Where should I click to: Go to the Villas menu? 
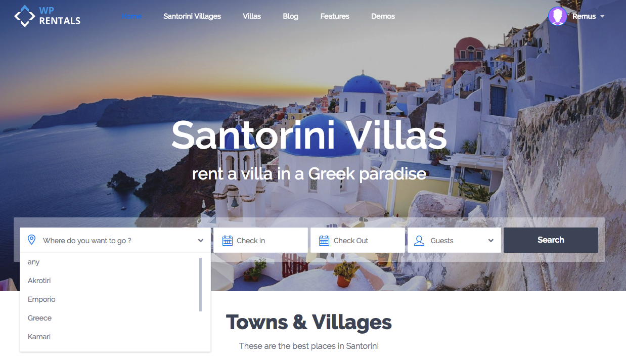(252, 16)
